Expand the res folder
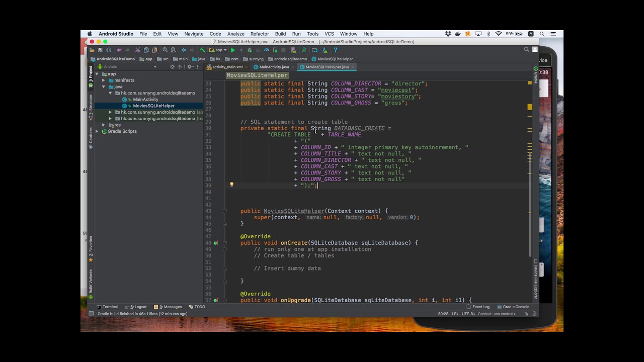The image size is (644, 362). click(104, 125)
